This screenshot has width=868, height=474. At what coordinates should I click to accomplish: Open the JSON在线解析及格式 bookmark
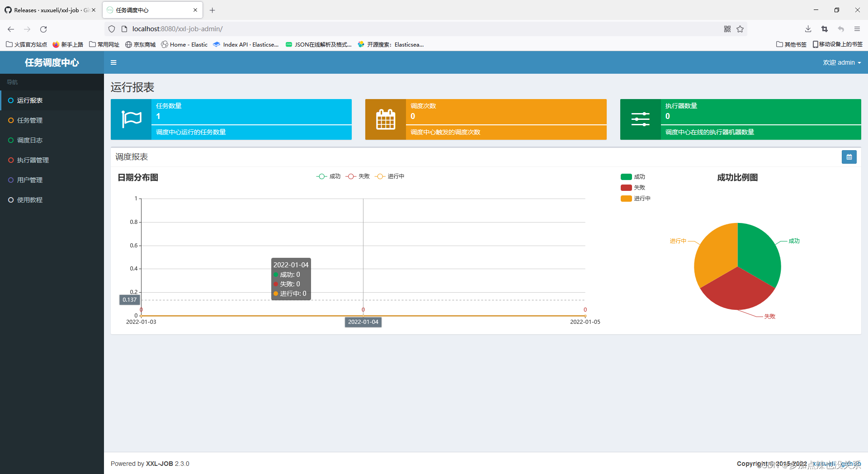(318, 44)
